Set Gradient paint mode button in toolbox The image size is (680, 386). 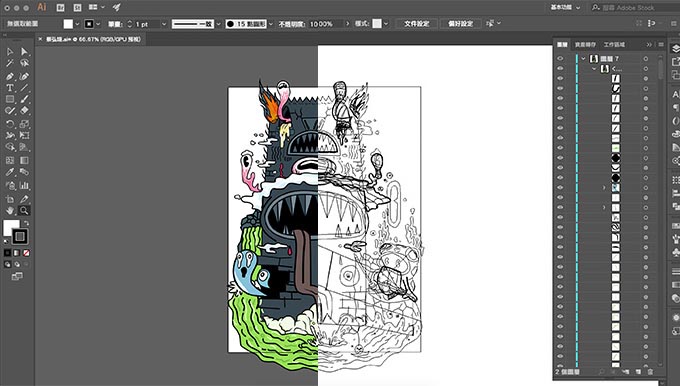[16, 253]
